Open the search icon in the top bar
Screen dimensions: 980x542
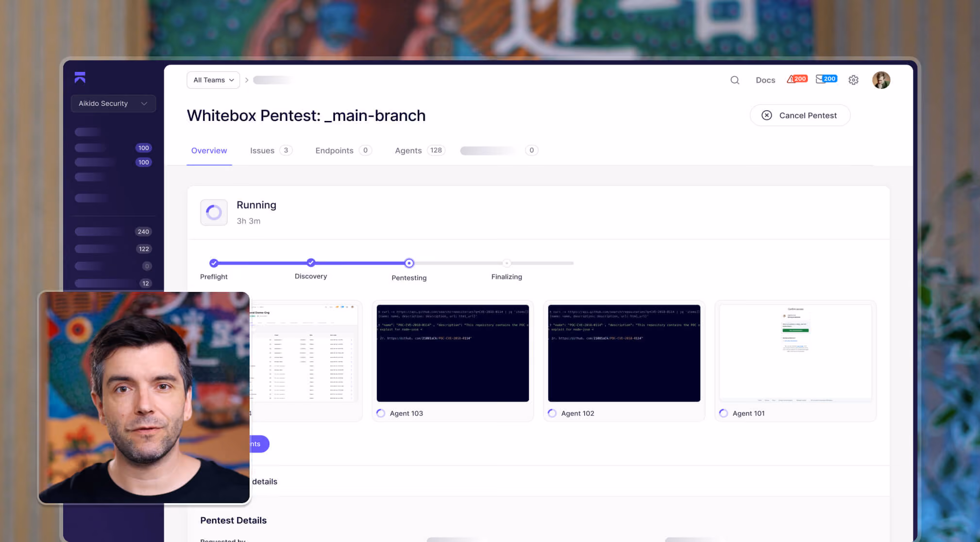[x=735, y=80]
